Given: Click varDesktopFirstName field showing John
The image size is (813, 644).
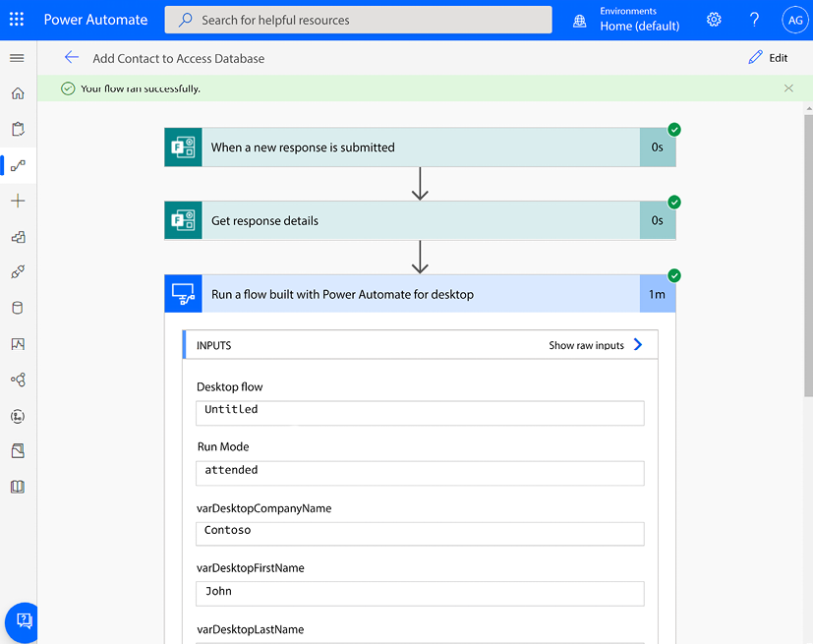Looking at the screenshot, I should (x=420, y=594).
